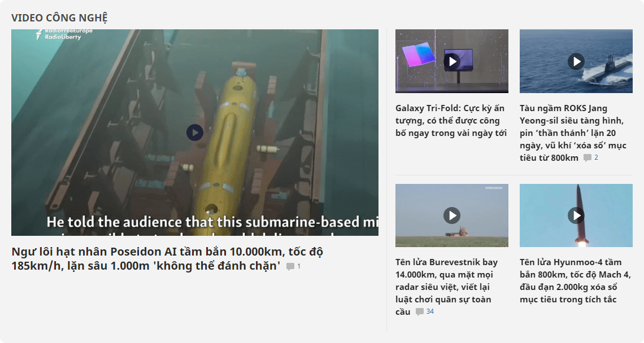Open the Tên lửa Hyunmoo-4 headline

click(571, 280)
